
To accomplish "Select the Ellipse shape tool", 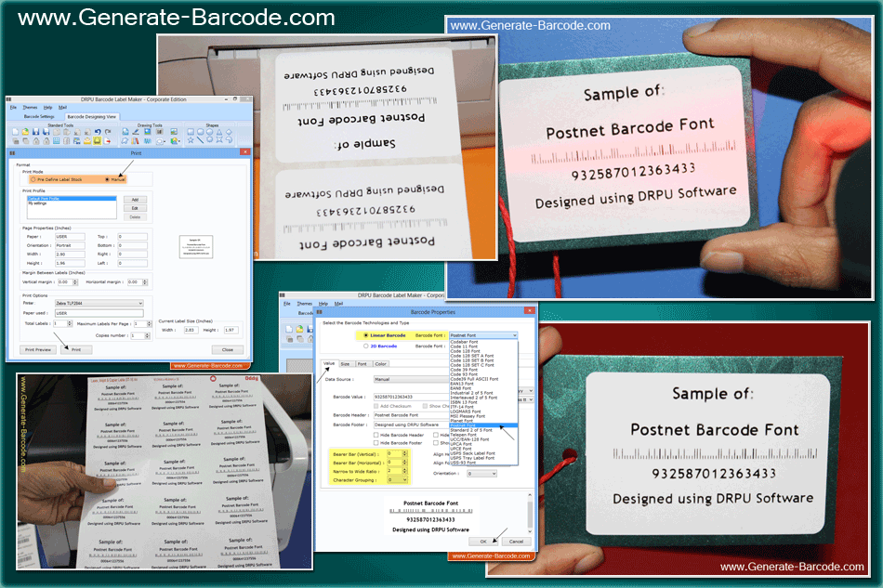I will click(209, 132).
